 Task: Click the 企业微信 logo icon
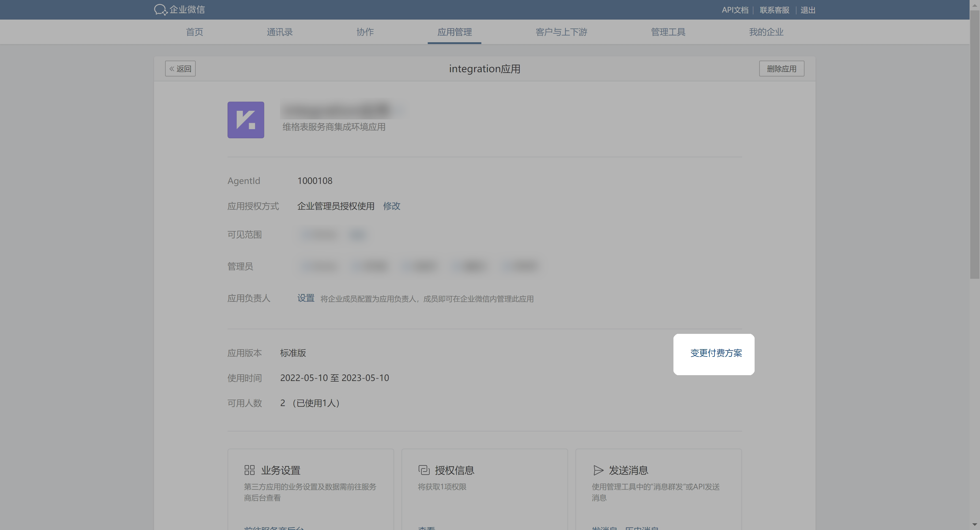pyautogui.click(x=160, y=9)
